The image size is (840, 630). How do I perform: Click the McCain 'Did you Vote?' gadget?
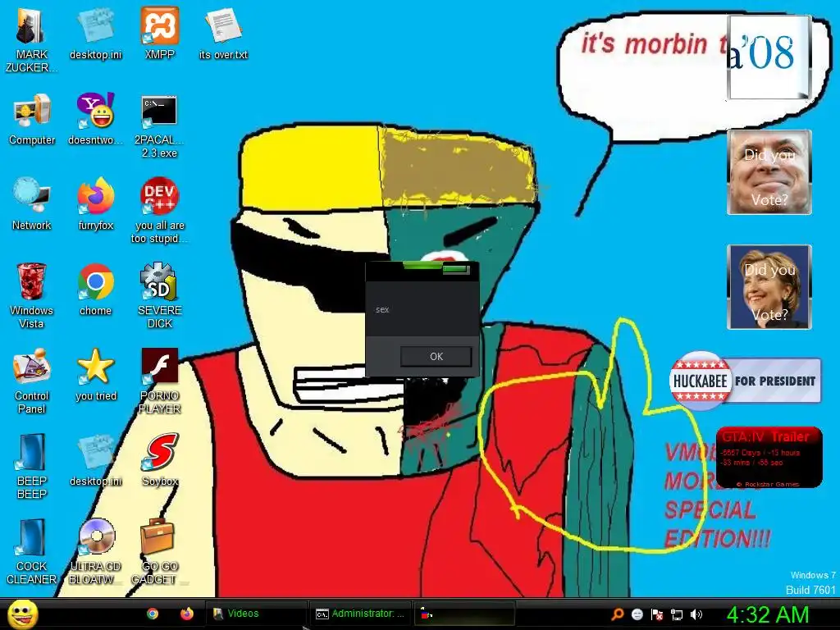point(769,172)
